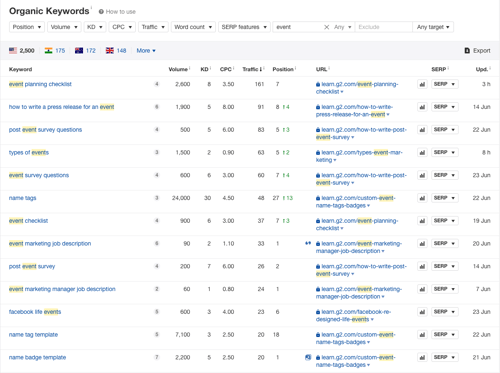
Task: Open the Position filter dropdown
Action: tap(27, 27)
